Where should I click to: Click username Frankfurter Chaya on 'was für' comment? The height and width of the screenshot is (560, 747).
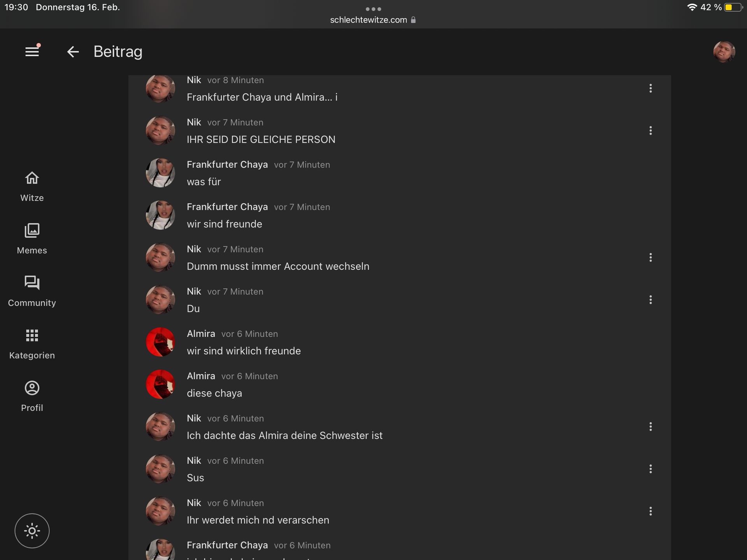(x=227, y=164)
